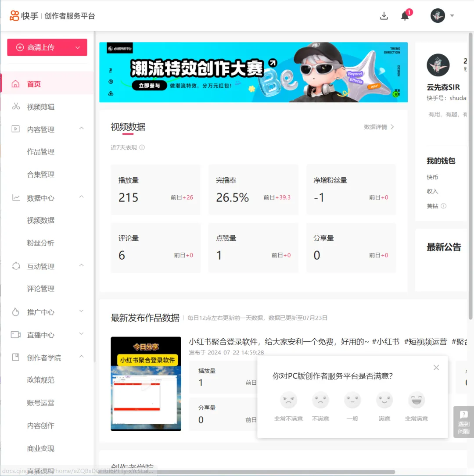The width and height of the screenshot is (474, 476).
Task: Select 不满意 face rating
Action: (x=320, y=400)
